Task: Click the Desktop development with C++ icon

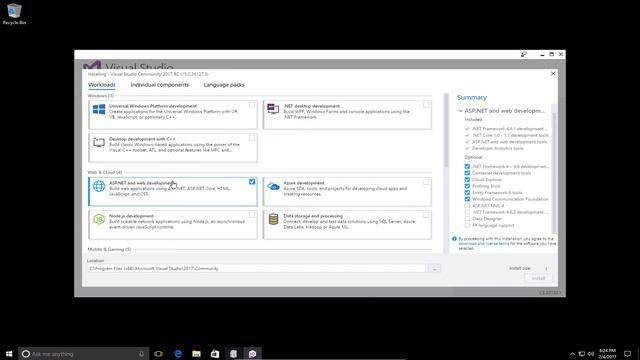Action: point(99,142)
